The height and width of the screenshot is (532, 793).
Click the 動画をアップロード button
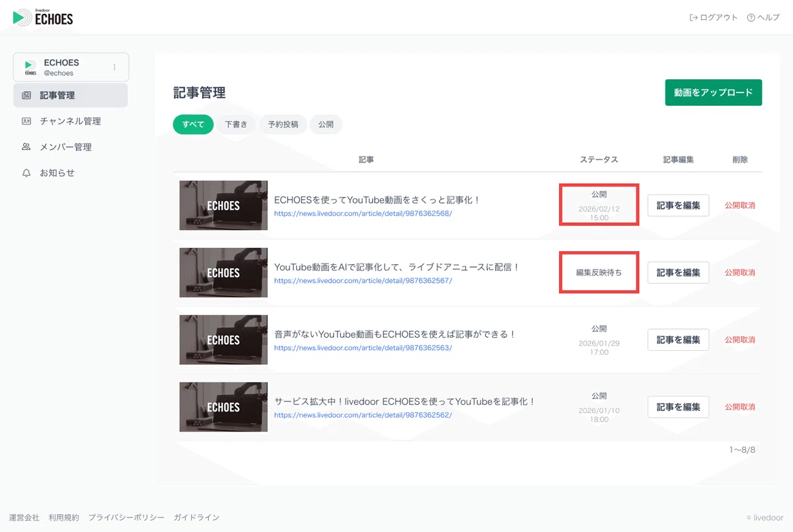click(x=714, y=93)
